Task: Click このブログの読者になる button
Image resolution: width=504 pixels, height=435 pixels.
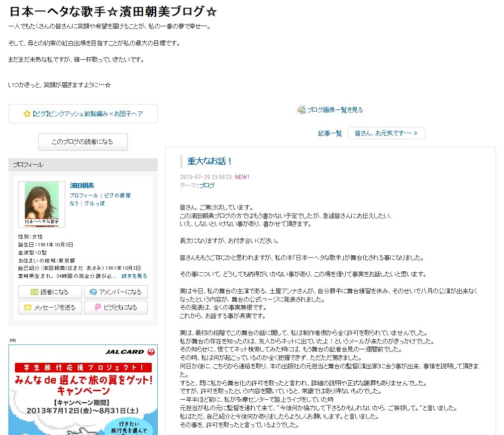Action: [x=83, y=142]
